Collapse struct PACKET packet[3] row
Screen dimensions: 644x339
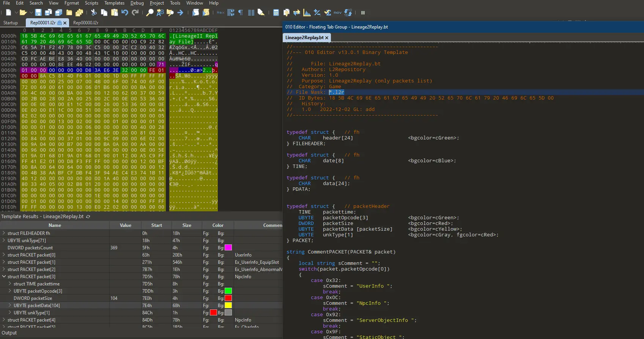tap(4, 277)
